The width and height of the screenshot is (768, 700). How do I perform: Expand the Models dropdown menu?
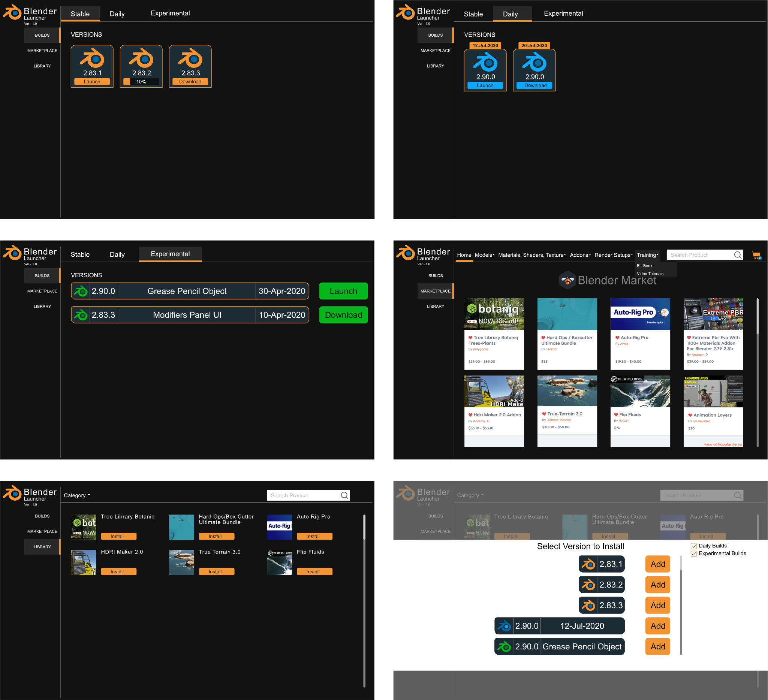(x=485, y=255)
